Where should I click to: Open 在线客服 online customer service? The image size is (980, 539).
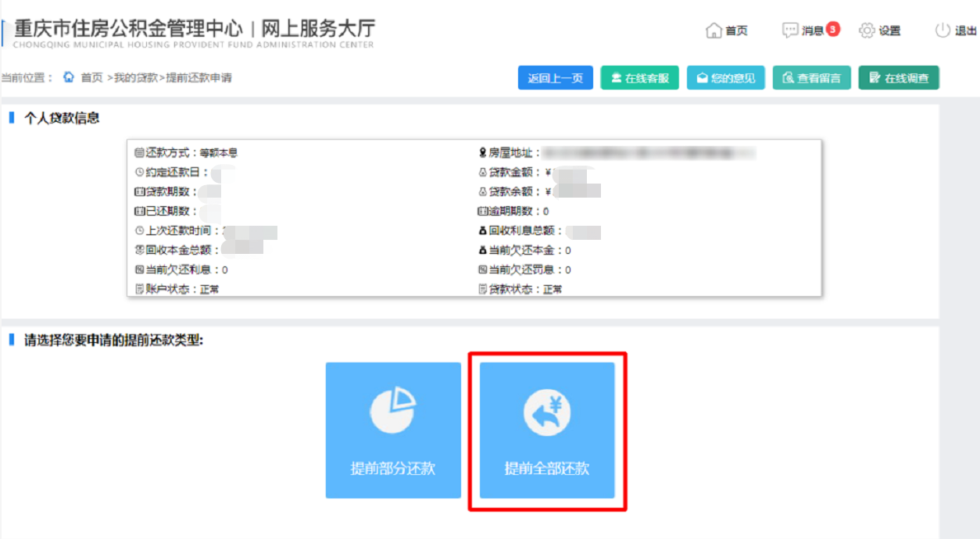tap(639, 78)
